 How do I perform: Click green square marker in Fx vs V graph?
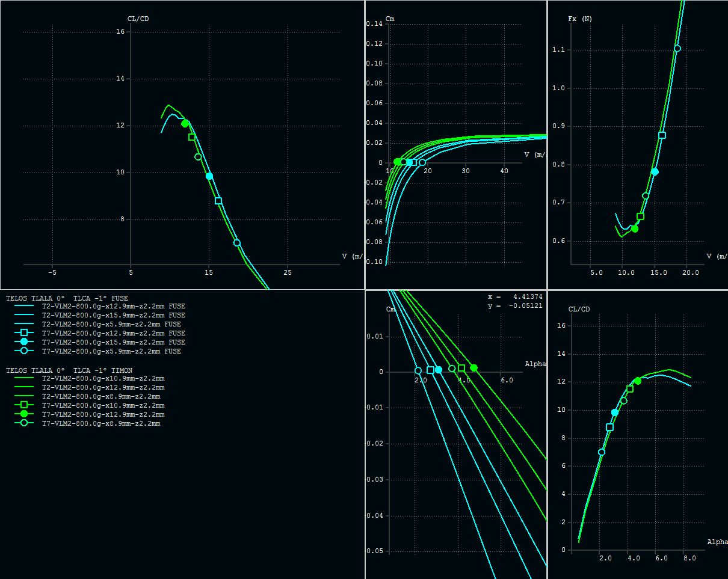(640, 216)
